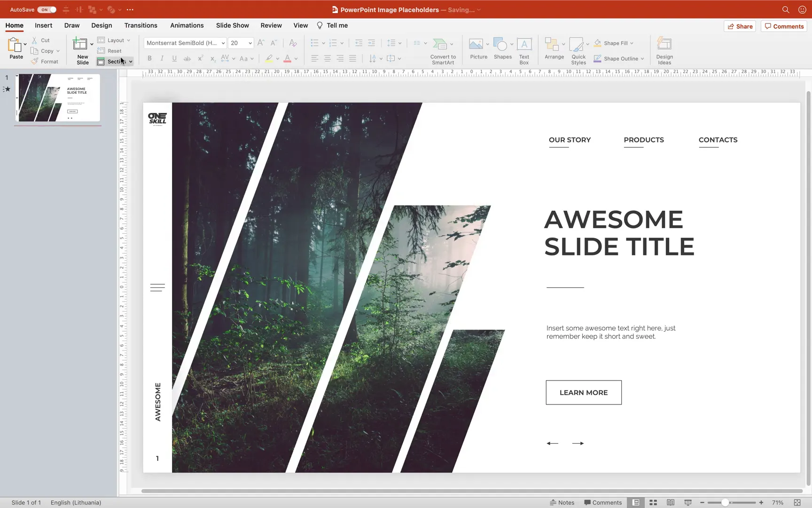Click the Share button
This screenshot has height=508, width=812.
(740, 26)
